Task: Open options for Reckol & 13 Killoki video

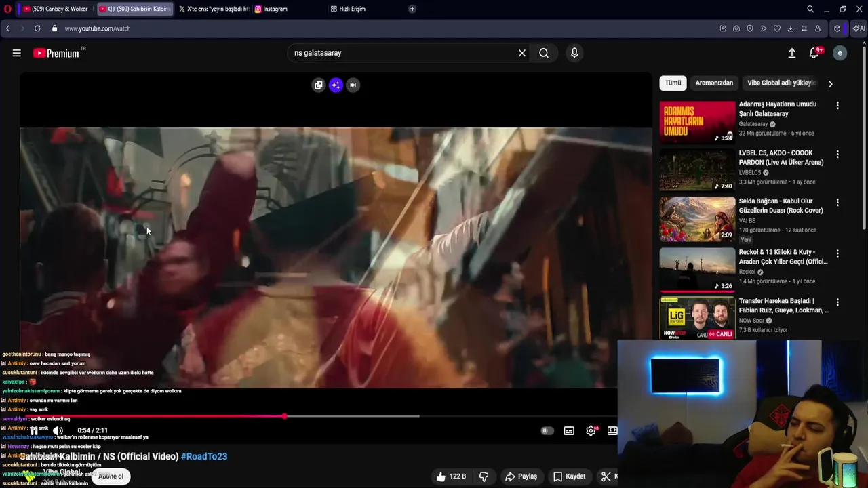Action: [x=837, y=253]
